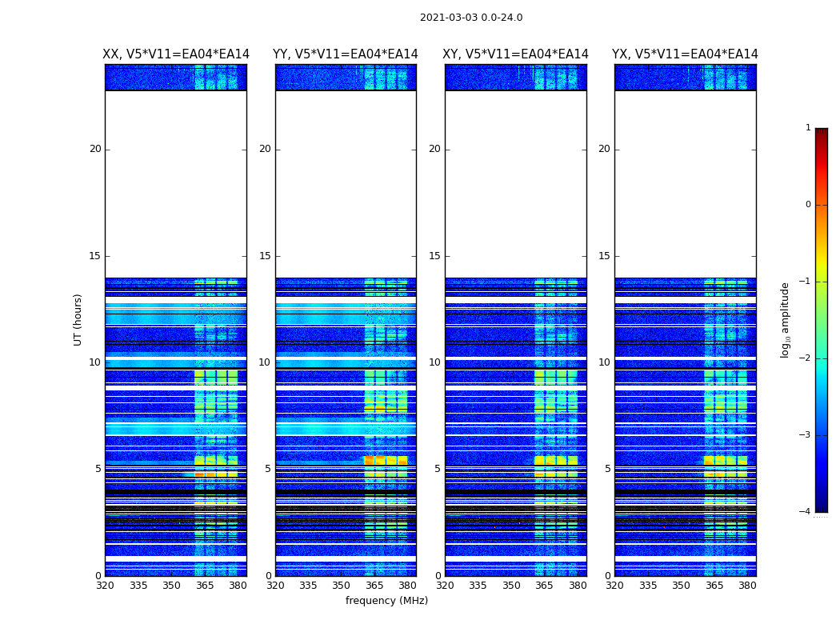Pick the dark red top of colorbar
Image resolution: width=840 pixels, height=640 pixels.
click(821, 133)
